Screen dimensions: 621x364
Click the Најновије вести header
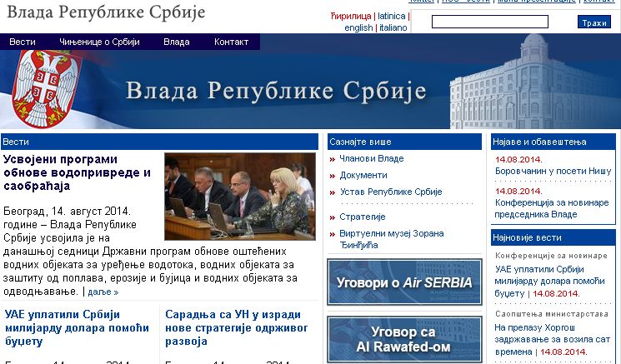[553, 237]
